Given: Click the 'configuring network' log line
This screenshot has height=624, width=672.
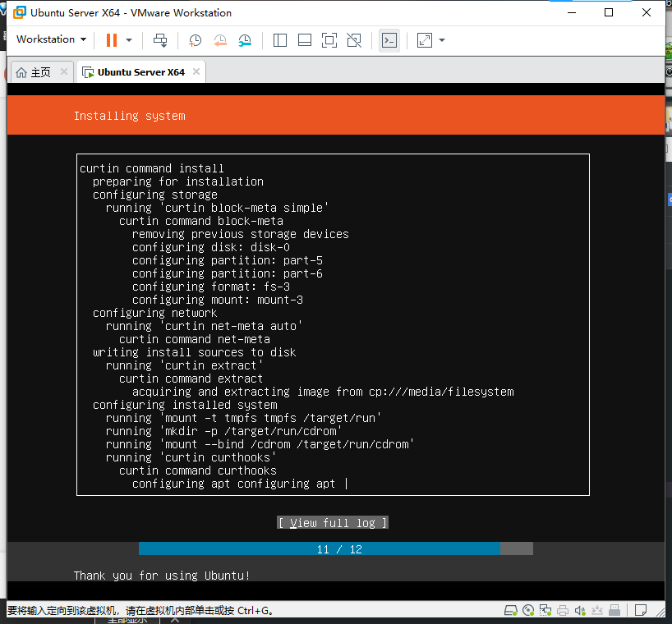Looking at the screenshot, I should pyautogui.click(x=155, y=313).
